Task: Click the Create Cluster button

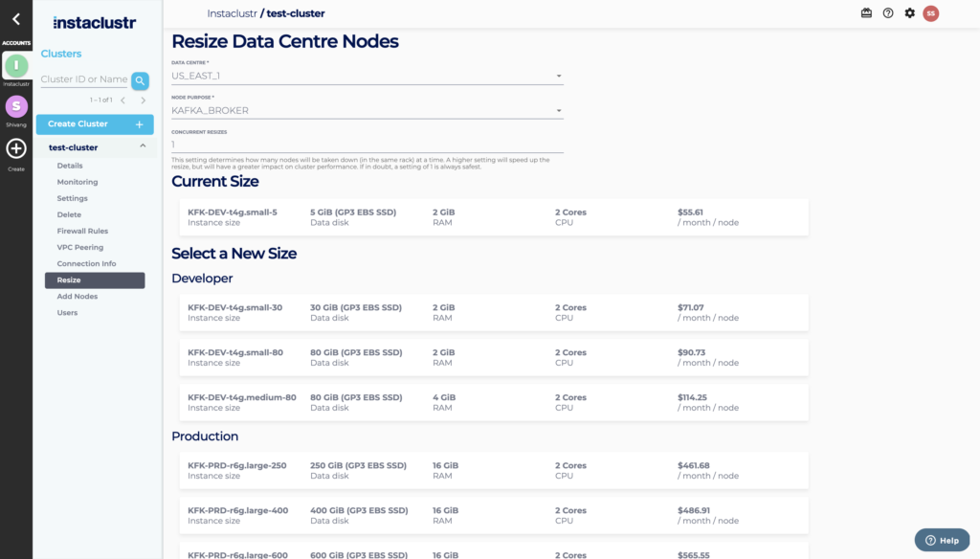Action: click(x=94, y=124)
